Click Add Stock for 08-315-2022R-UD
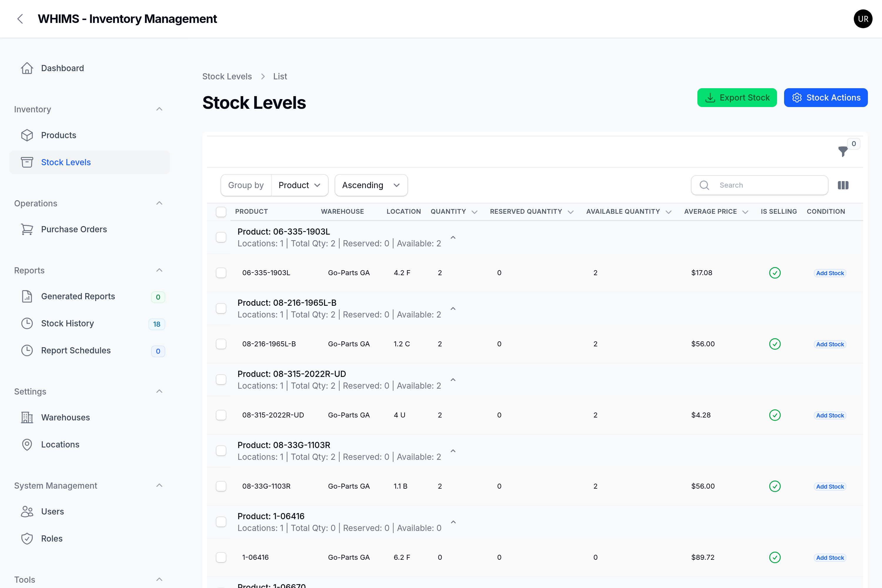 pos(830,415)
